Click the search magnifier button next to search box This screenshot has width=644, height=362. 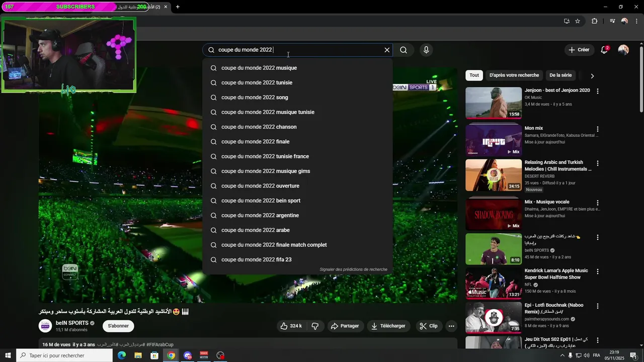404,50
